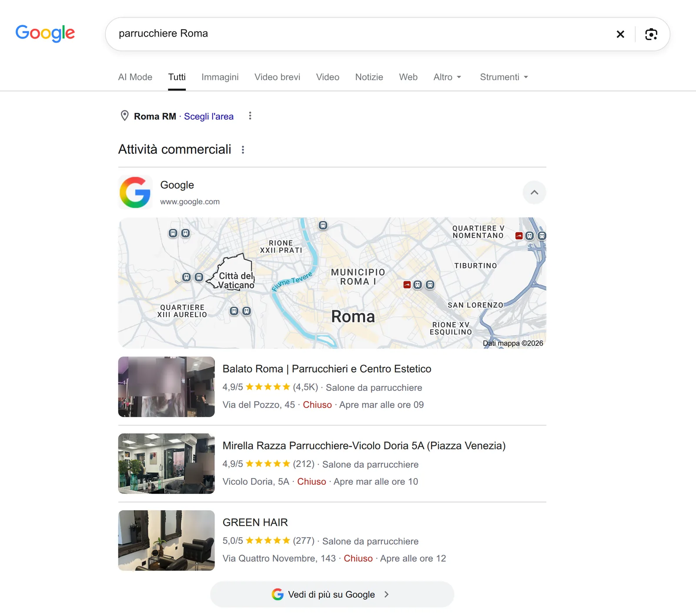Click the transit icon north of Rione XXII Prati
Viewport: 696px width, 616px height.
point(323,225)
